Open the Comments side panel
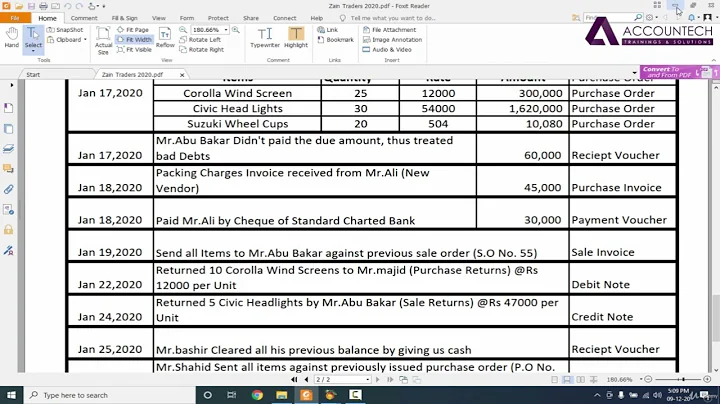720x404 pixels. [x=8, y=169]
